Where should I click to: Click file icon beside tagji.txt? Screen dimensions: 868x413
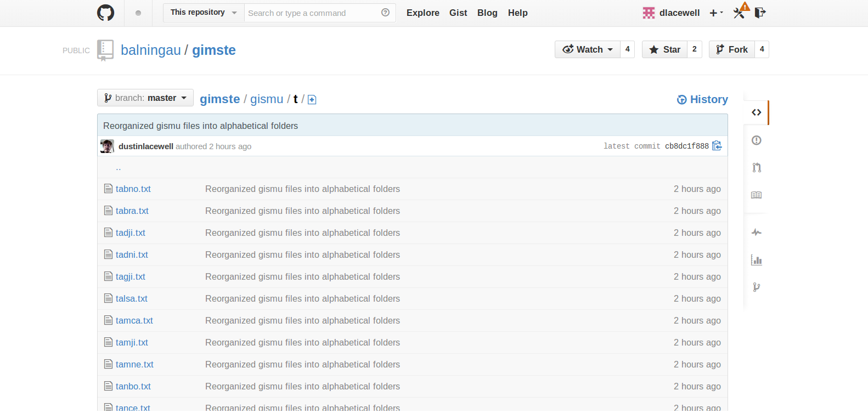108,276
